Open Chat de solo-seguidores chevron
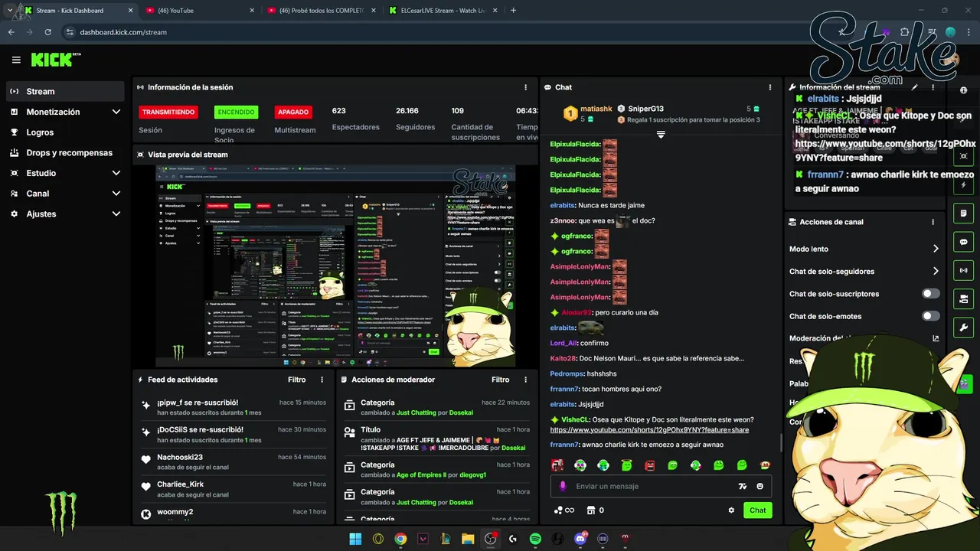This screenshot has height=551, width=980. click(936, 271)
